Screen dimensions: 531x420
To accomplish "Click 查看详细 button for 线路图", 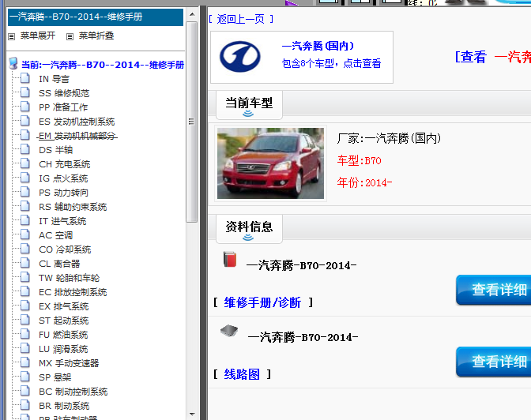I will pos(493,362).
